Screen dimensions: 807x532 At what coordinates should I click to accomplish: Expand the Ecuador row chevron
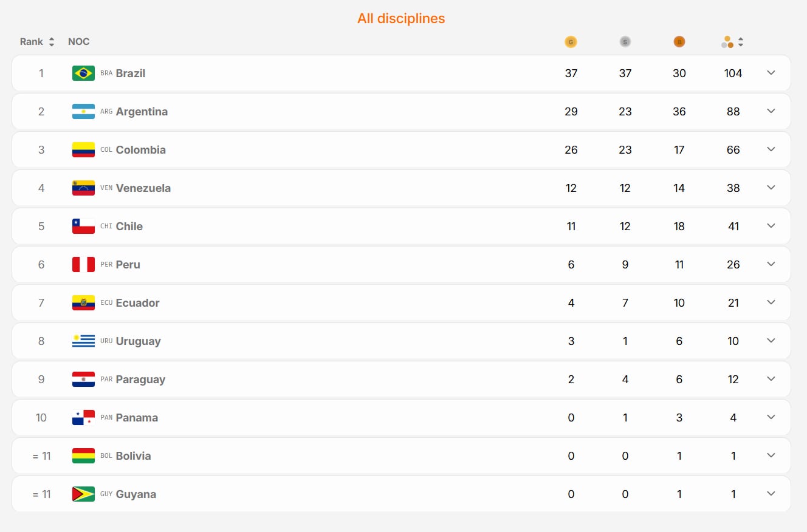[x=771, y=302]
